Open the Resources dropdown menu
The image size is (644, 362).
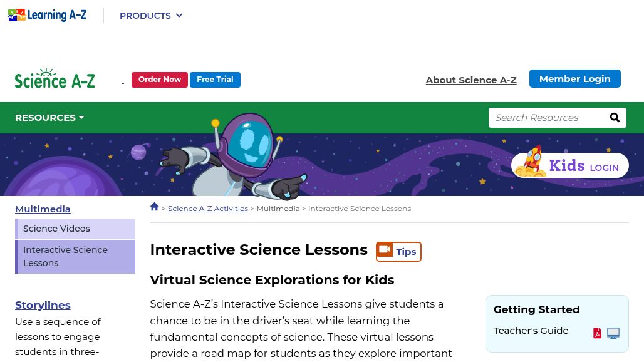coord(49,118)
